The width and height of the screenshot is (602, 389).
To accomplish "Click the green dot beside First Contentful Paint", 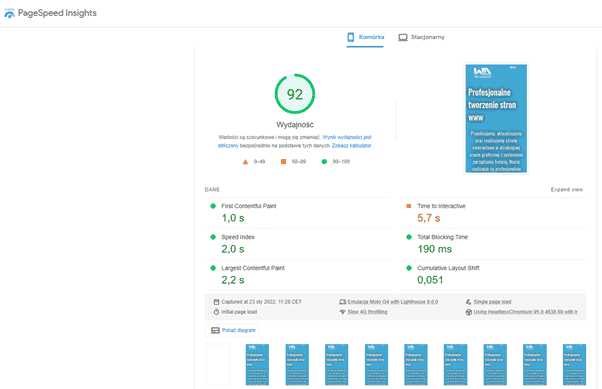I will [x=213, y=206].
